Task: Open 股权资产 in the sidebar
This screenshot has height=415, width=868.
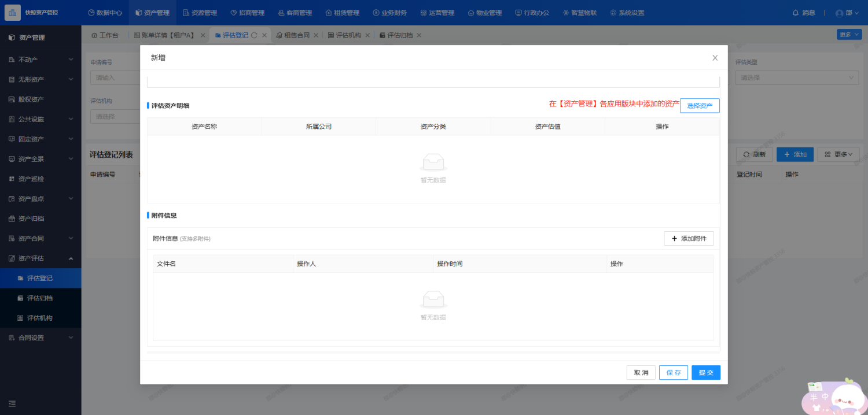Action: pyautogui.click(x=41, y=99)
